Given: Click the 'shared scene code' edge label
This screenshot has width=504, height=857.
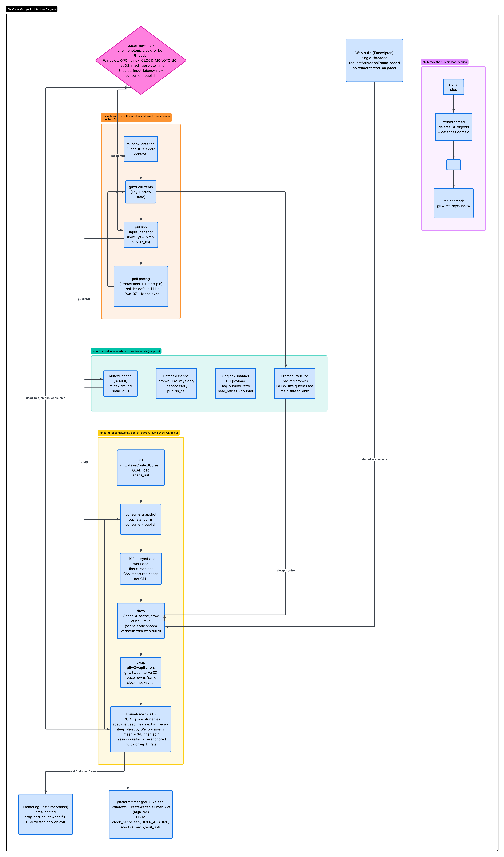Looking at the screenshot, I should [374, 459].
